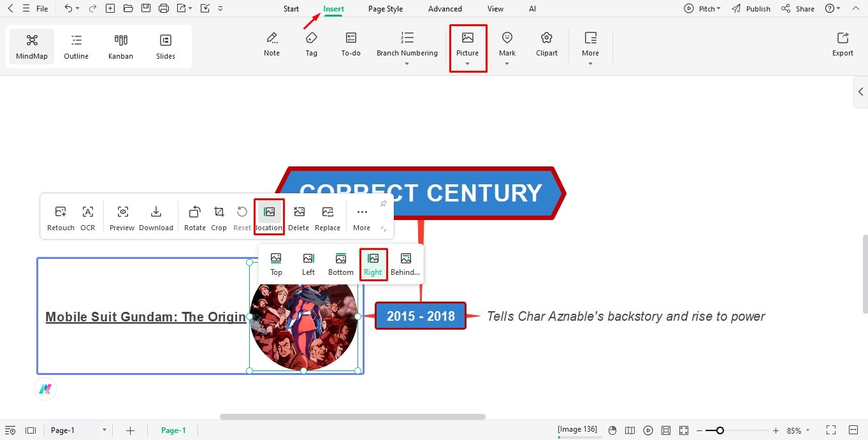
Task: Place image Behind the text
Action: pos(405,264)
